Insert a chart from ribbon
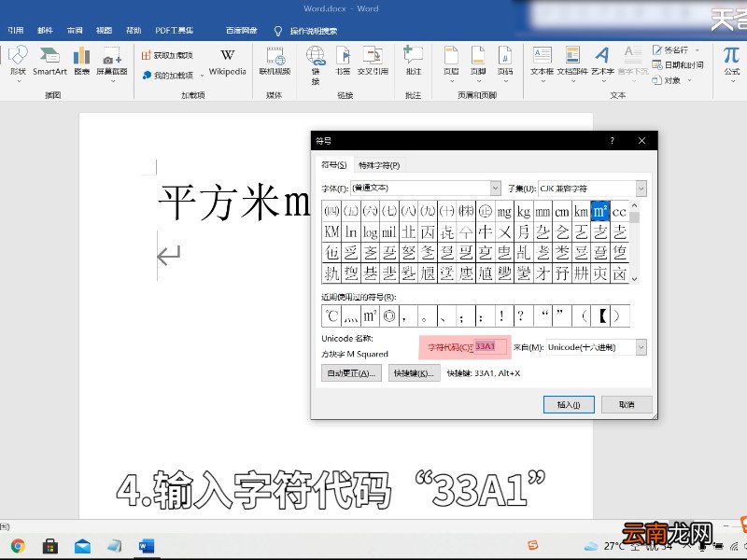 81,61
